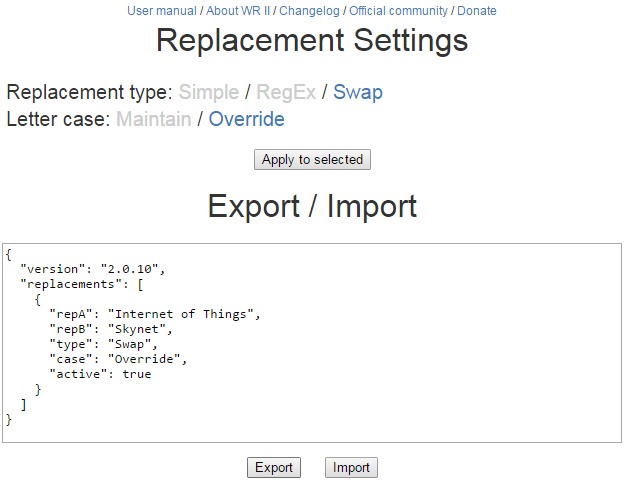Set letter case to Override
630x500 pixels.
coord(246,120)
